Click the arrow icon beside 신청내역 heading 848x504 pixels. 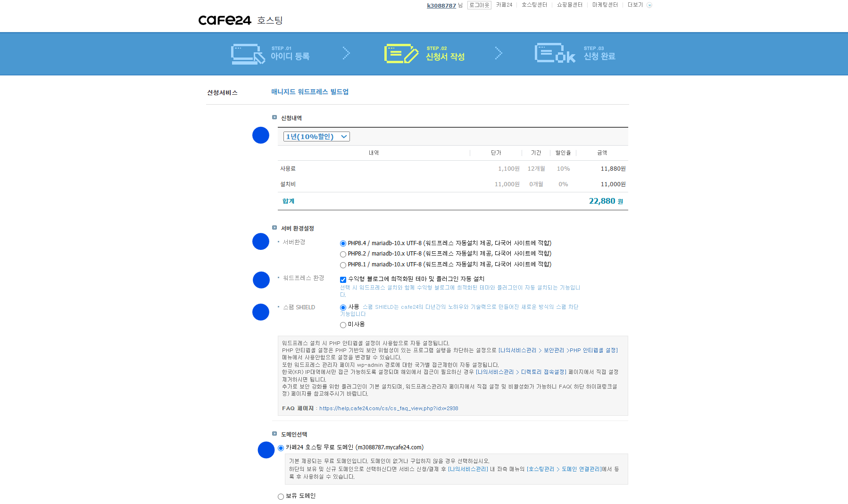coord(274,117)
